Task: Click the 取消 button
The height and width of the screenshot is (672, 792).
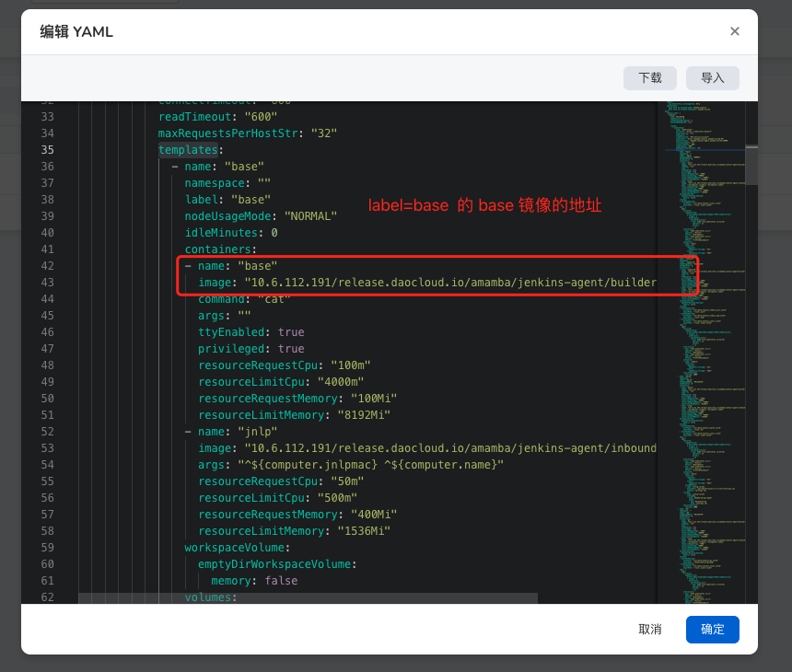Action: [649, 629]
